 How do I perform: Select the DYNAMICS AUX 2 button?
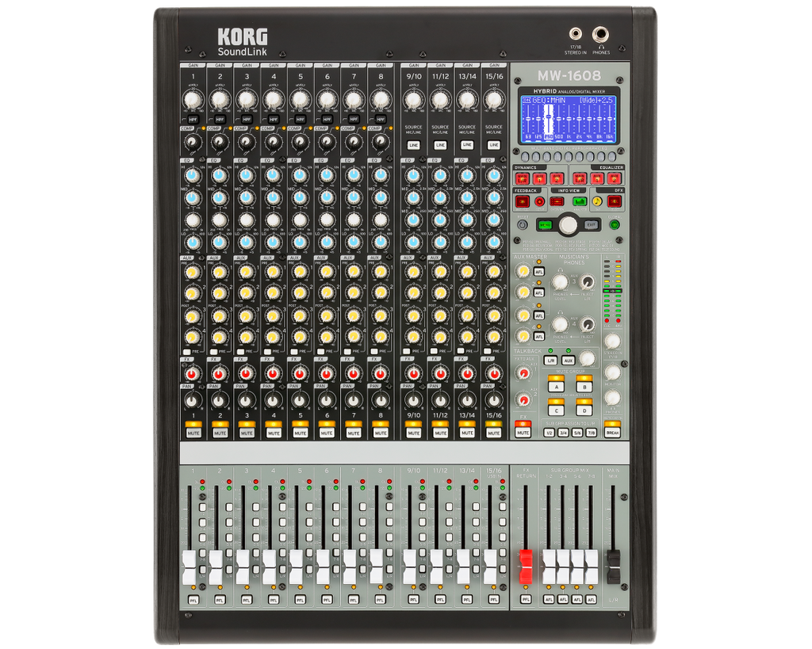(x=557, y=178)
